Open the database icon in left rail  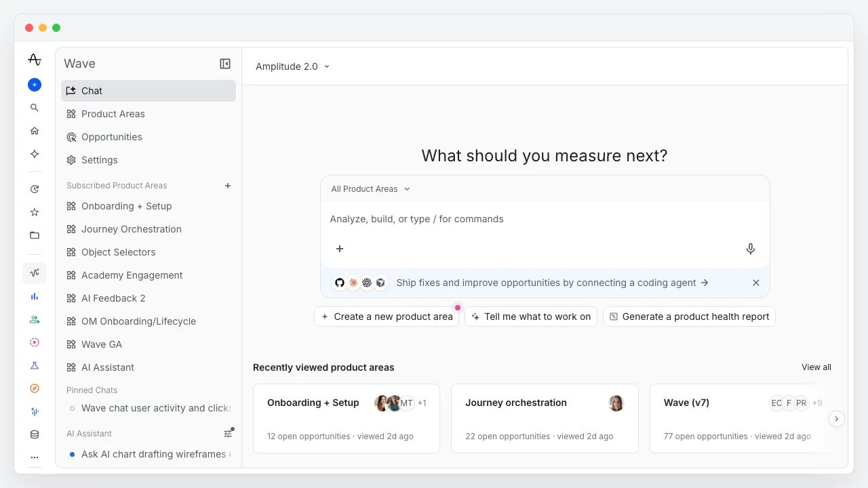[x=35, y=434]
